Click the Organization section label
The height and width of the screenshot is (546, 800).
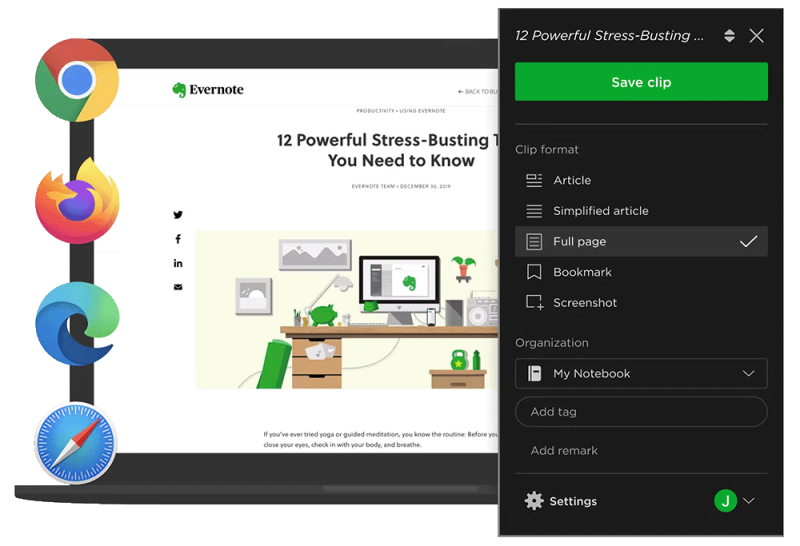[552, 343]
